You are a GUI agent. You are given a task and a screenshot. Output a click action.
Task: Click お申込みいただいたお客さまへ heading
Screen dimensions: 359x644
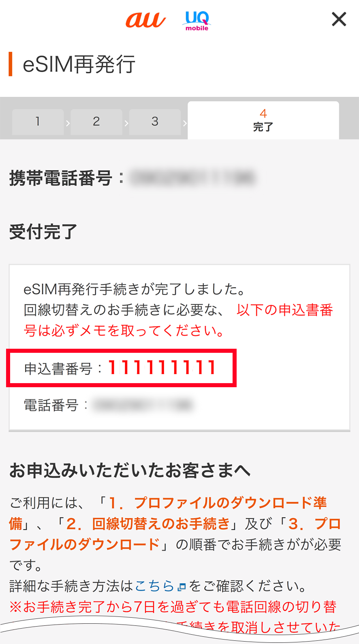tap(130, 471)
